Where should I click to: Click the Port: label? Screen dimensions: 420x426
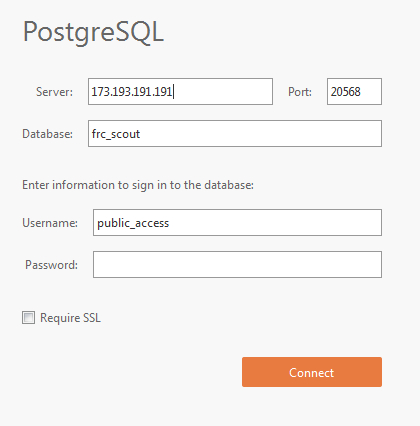point(300,92)
